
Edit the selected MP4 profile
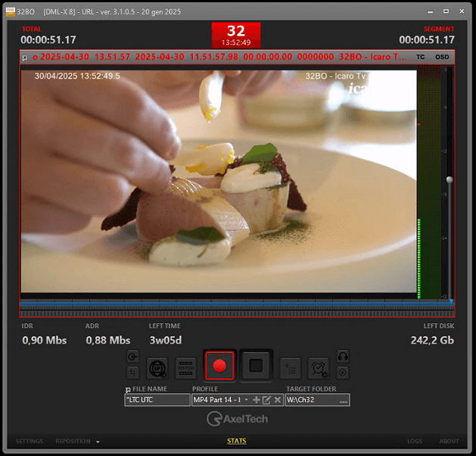pyautogui.click(x=266, y=400)
